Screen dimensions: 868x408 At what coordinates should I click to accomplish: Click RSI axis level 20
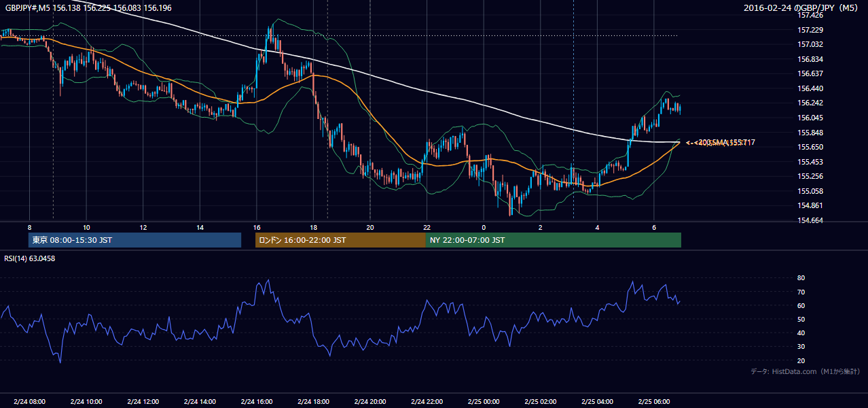801,360
